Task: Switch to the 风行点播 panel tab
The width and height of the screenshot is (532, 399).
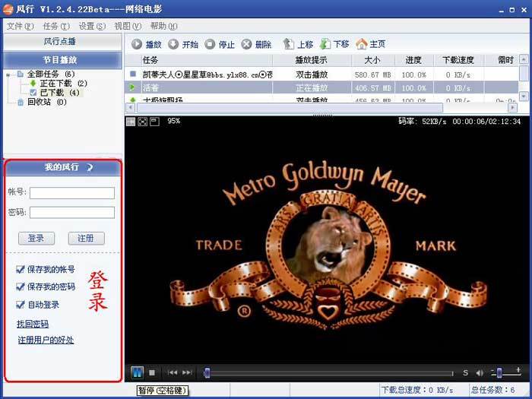Action: pos(62,42)
